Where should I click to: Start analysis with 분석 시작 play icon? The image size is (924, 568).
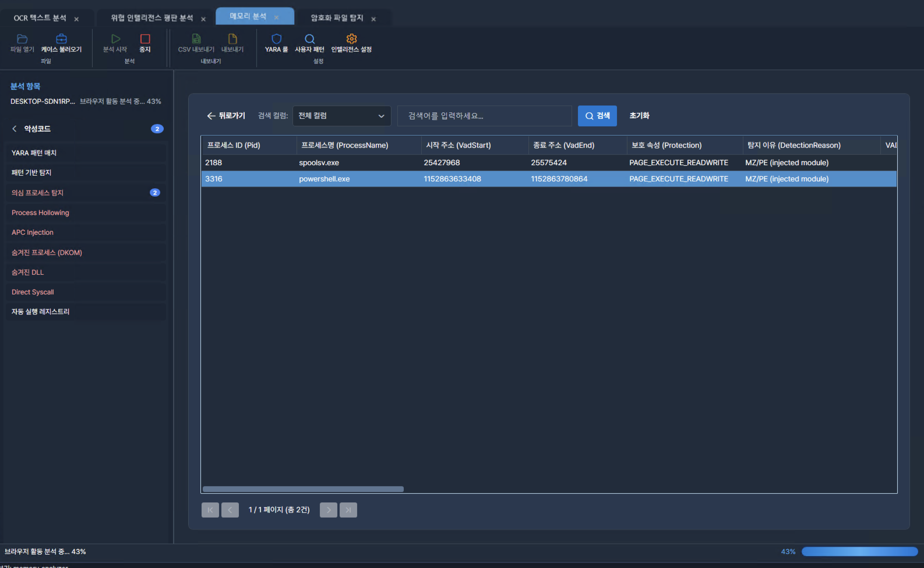[x=115, y=39]
